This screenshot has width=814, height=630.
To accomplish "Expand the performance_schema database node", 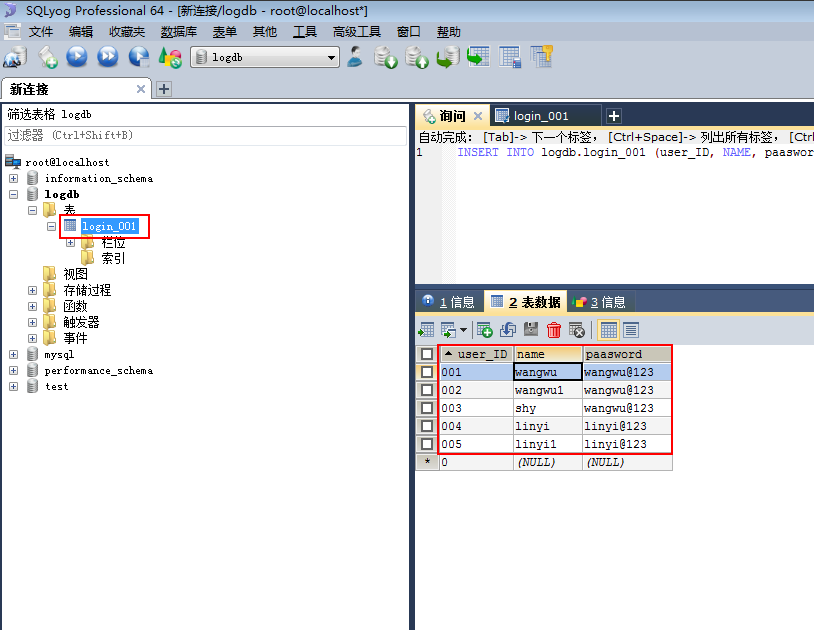I will (13, 371).
